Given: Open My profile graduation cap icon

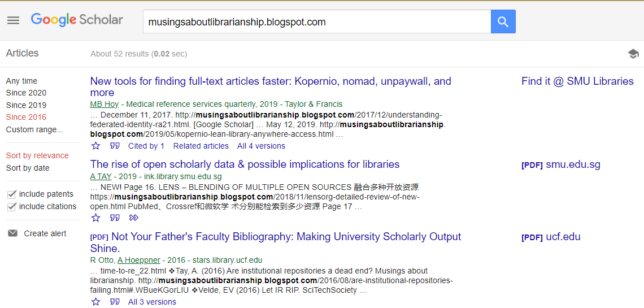Looking at the screenshot, I should [x=633, y=54].
